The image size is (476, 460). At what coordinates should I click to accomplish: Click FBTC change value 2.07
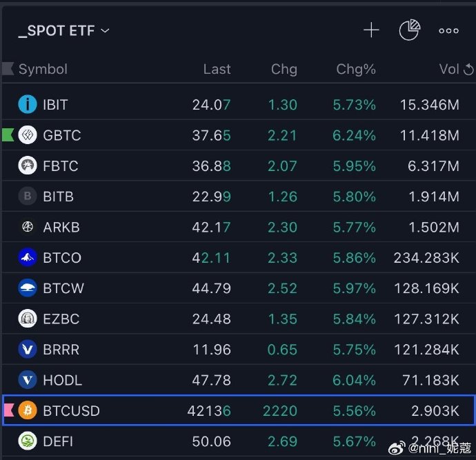(282, 166)
